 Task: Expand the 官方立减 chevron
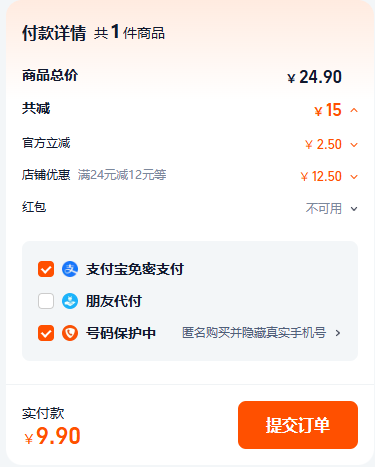pyautogui.click(x=354, y=145)
